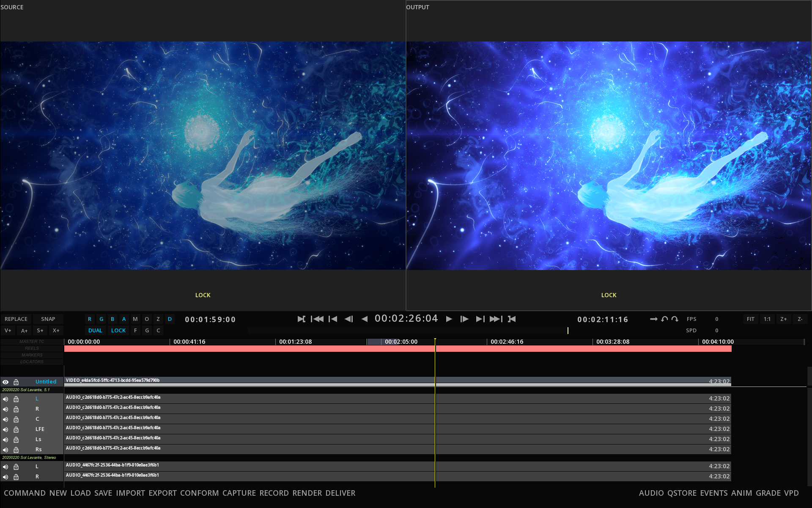812x508 pixels.
Task: Toggle the B blue channel view
Action: point(112,319)
